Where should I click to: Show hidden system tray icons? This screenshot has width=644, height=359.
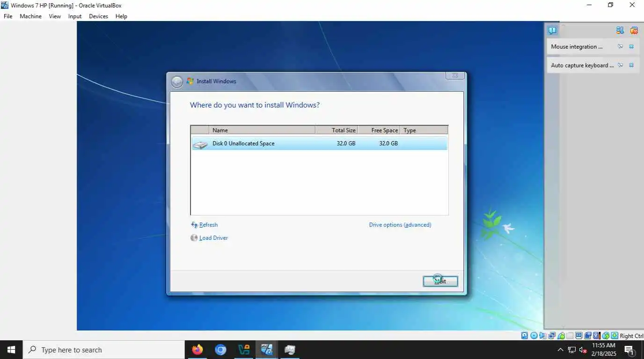click(x=560, y=350)
